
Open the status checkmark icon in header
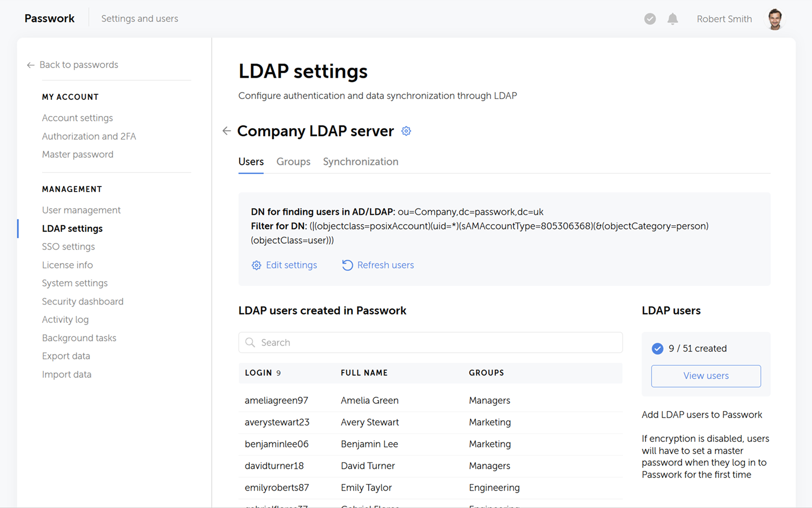(x=650, y=19)
